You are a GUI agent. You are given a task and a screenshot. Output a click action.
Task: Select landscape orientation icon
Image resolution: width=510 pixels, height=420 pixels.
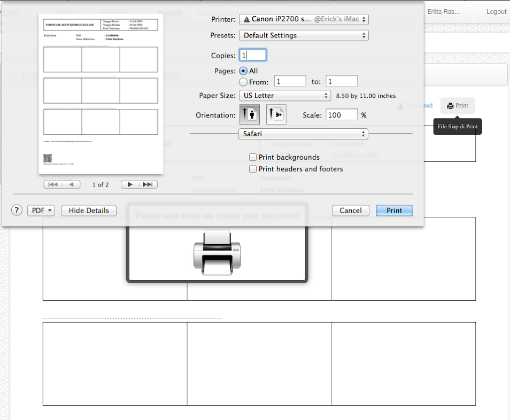tap(276, 114)
